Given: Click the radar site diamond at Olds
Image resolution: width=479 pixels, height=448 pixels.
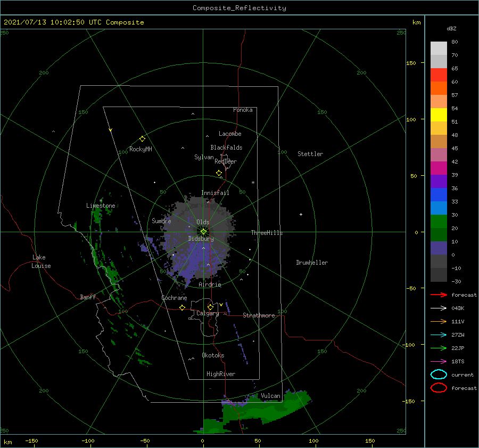Looking at the screenshot, I should (x=203, y=232).
